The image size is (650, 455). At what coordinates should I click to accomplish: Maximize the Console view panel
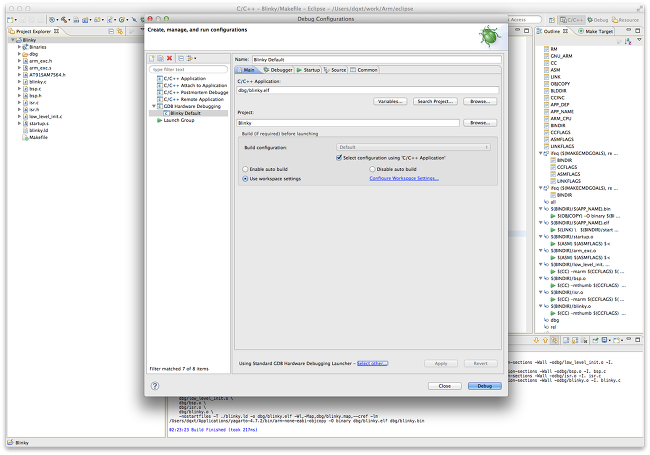tap(638, 339)
